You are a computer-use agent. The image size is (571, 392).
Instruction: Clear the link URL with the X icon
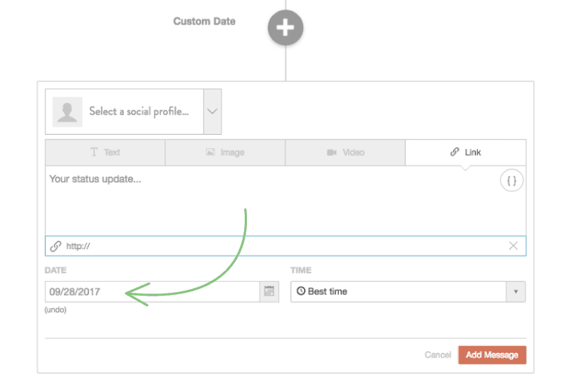click(x=513, y=246)
